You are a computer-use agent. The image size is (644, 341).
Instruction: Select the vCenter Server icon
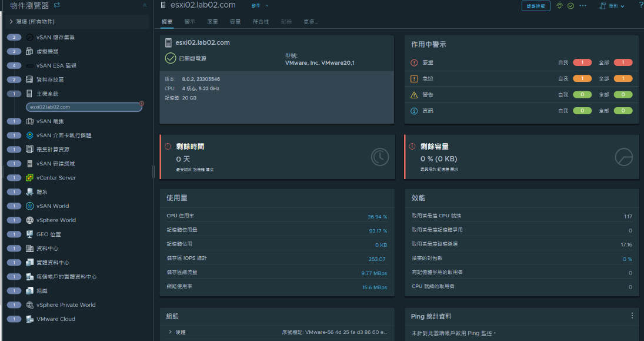pyautogui.click(x=29, y=178)
